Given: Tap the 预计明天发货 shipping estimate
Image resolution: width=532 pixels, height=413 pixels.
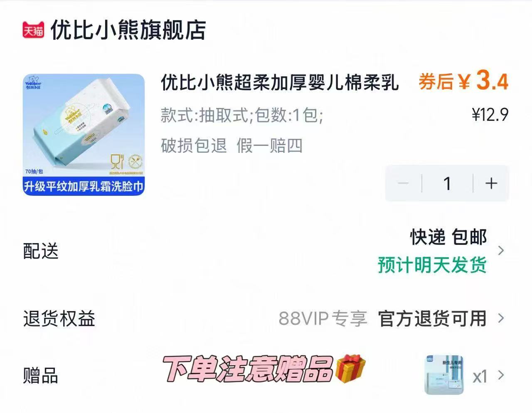Looking at the screenshot, I should [432, 265].
